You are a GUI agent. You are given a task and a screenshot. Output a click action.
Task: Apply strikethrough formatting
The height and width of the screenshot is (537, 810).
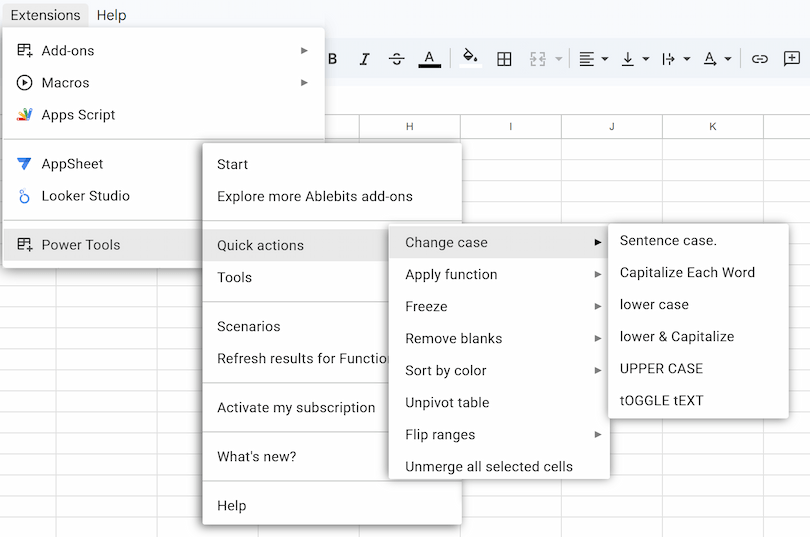pos(396,59)
